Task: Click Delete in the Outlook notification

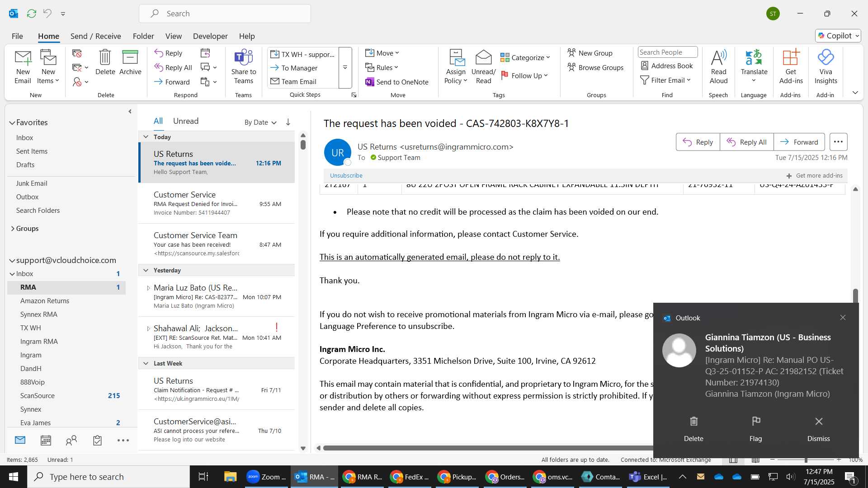Action: pos(693,429)
